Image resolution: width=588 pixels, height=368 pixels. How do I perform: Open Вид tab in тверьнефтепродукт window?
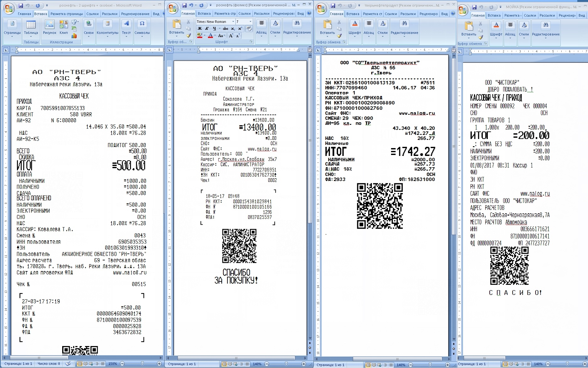[x=444, y=14]
